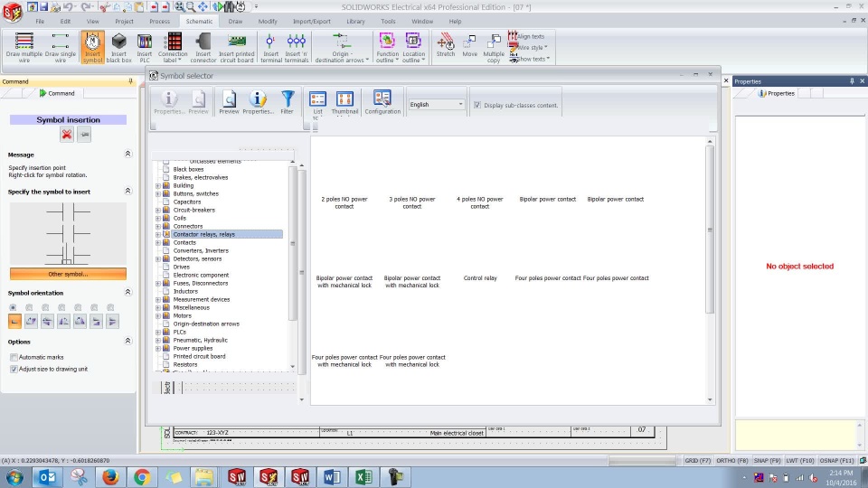The width and height of the screenshot is (868, 488).
Task: Open Chrome from taskbar
Action: 142,476
